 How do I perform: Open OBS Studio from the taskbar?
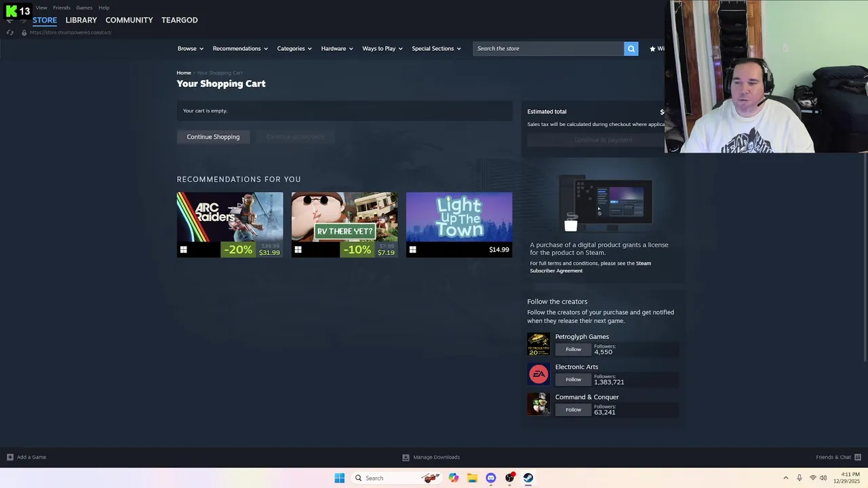(x=509, y=478)
